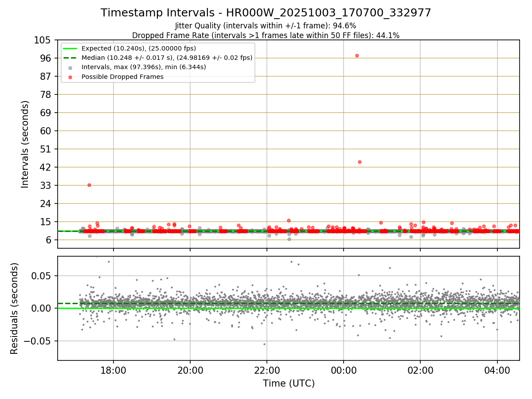
Task: Click the 'Time (UTC)' x-axis label
Action: pyautogui.click(x=289, y=383)
